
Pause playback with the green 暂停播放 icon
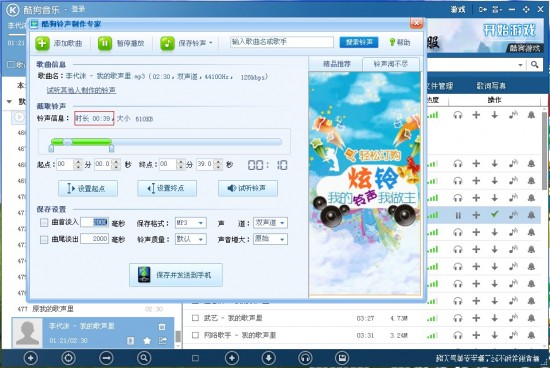point(105,43)
